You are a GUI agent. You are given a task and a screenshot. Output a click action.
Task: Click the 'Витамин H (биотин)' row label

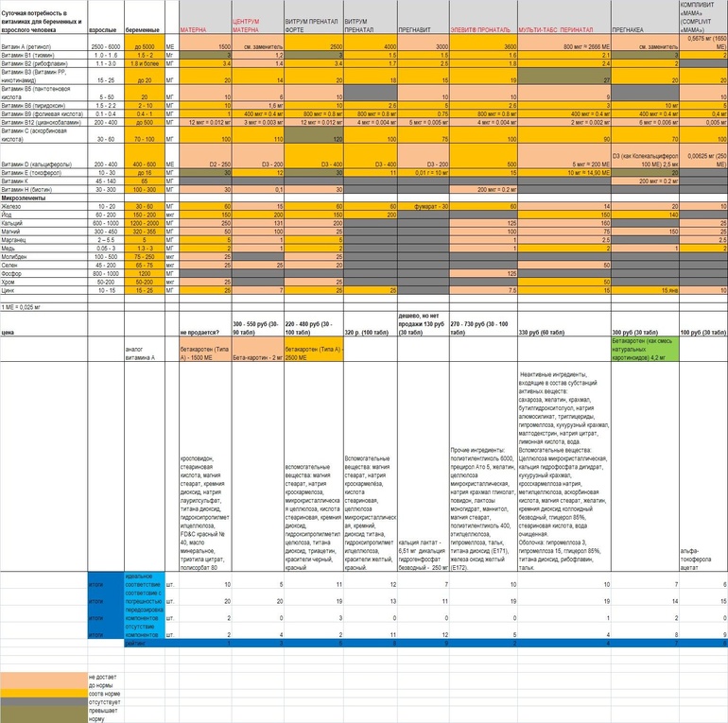pos(43,189)
